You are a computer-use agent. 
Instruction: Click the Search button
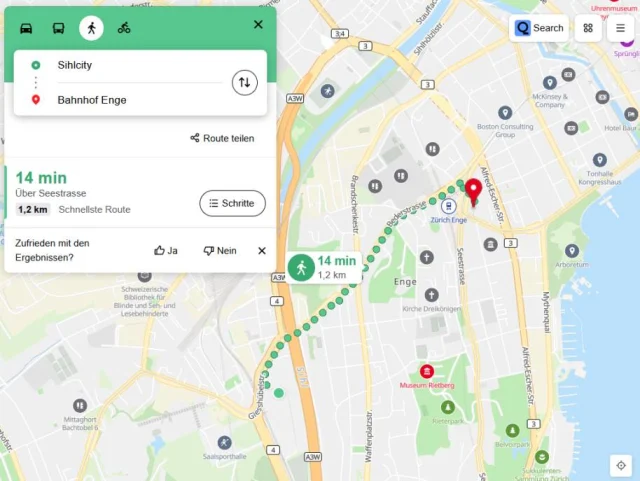point(539,28)
